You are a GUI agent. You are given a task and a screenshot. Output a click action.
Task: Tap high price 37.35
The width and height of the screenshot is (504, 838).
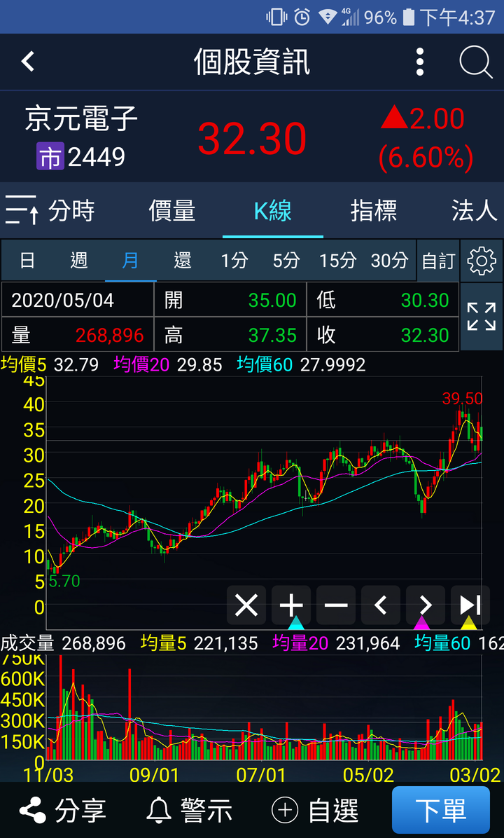tap(272, 336)
